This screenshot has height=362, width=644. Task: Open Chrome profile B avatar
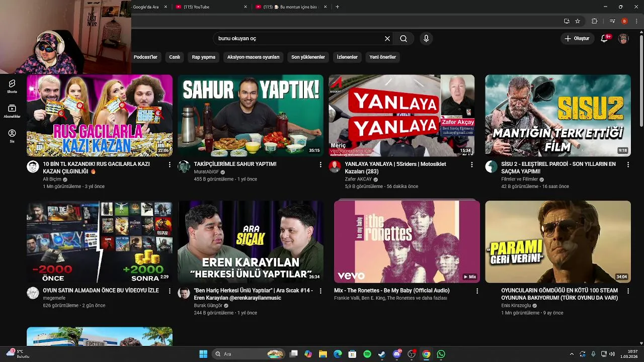click(624, 21)
